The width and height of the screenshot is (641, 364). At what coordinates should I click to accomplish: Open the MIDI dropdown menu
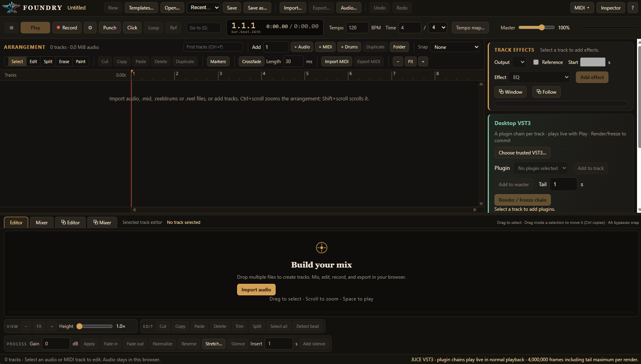pyautogui.click(x=582, y=8)
